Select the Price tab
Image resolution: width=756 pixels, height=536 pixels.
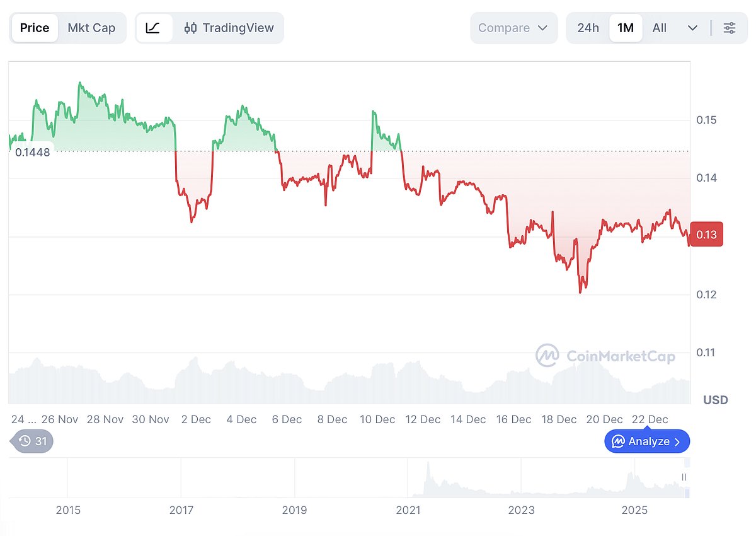click(34, 28)
